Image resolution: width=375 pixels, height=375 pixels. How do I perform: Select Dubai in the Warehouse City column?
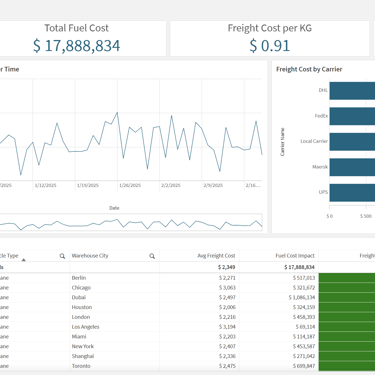click(x=79, y=297)
